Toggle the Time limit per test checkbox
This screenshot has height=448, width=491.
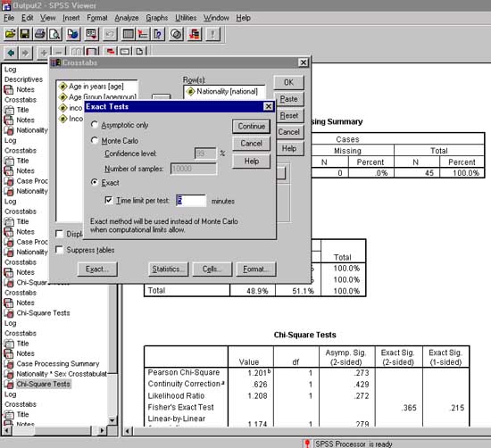(x=109, y=200)
